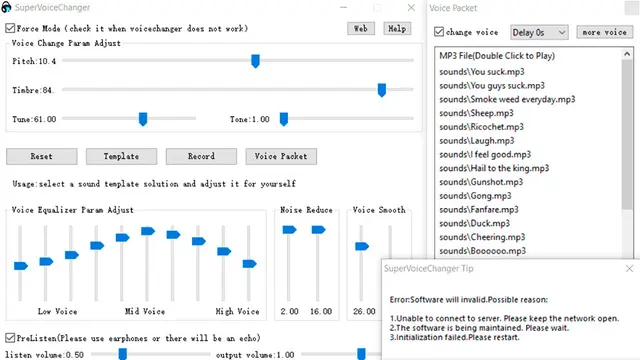Image resolution: width=640 pixels, height=360 pixels.
Task: Click the SuperVoiceChanger headphone app icon
Action: click(x=6, y=7)
